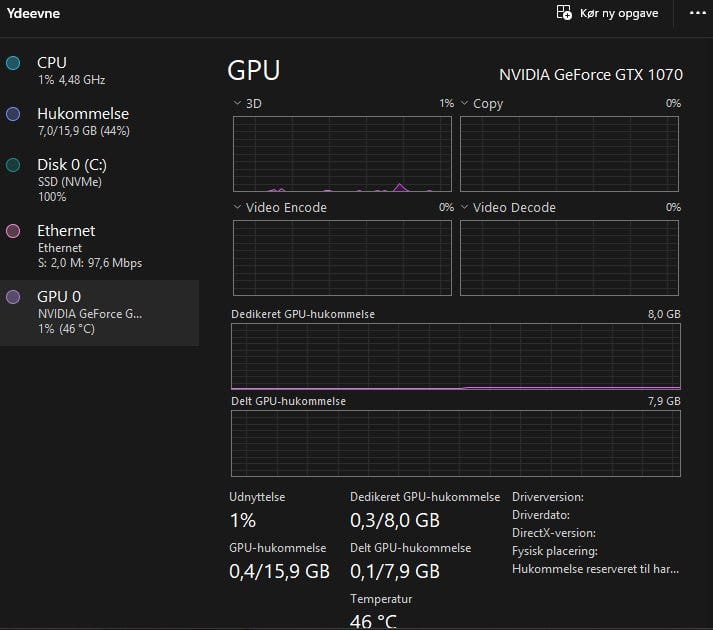
Task: Click the Delt GPU-hukommelse stat label
Action: [x=410, y=548]
